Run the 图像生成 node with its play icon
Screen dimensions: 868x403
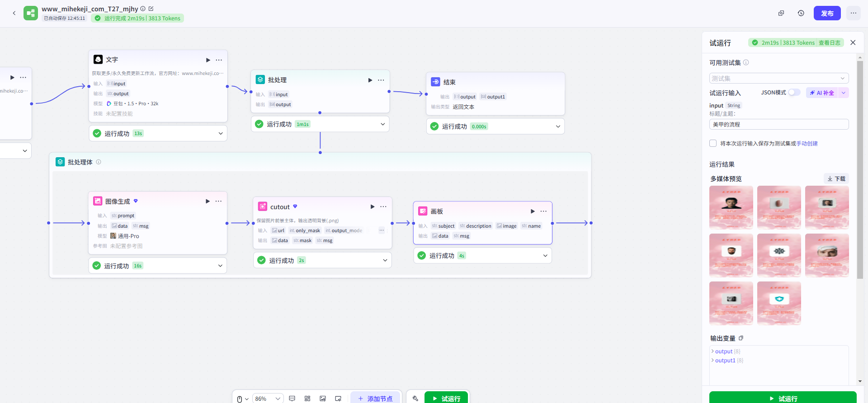[208, 201]
